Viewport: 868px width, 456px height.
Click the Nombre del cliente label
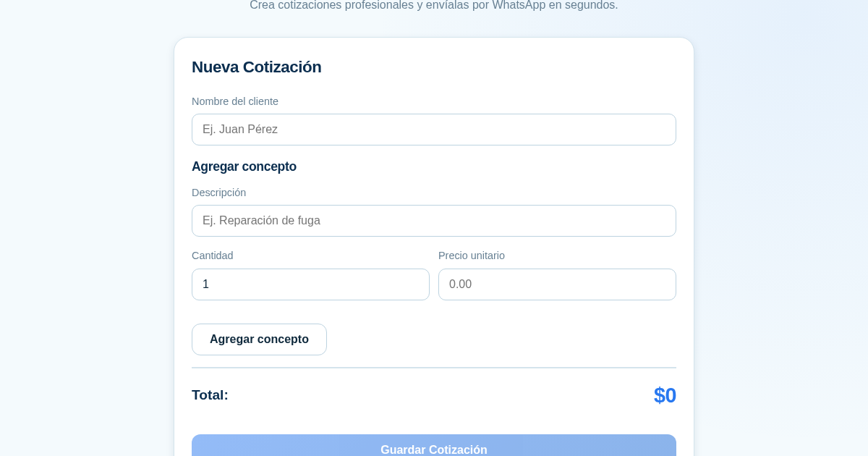(x=235, y=101)
